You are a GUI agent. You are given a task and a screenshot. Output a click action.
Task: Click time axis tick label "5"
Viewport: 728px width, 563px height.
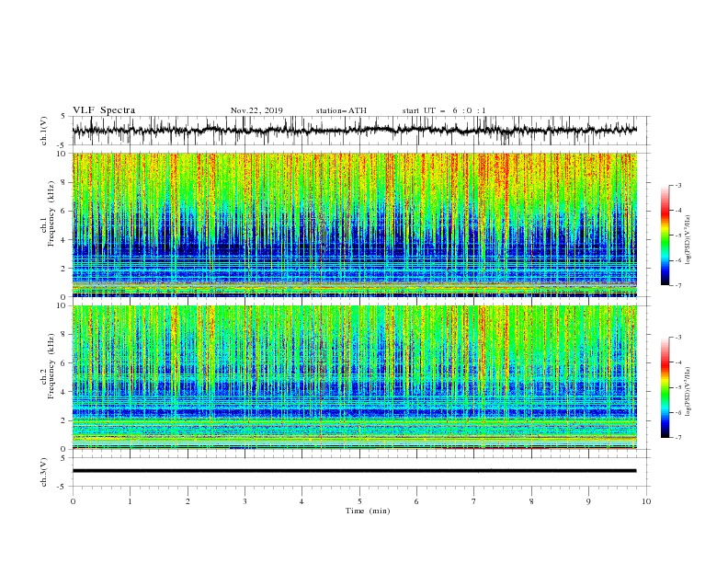[359, 501]
